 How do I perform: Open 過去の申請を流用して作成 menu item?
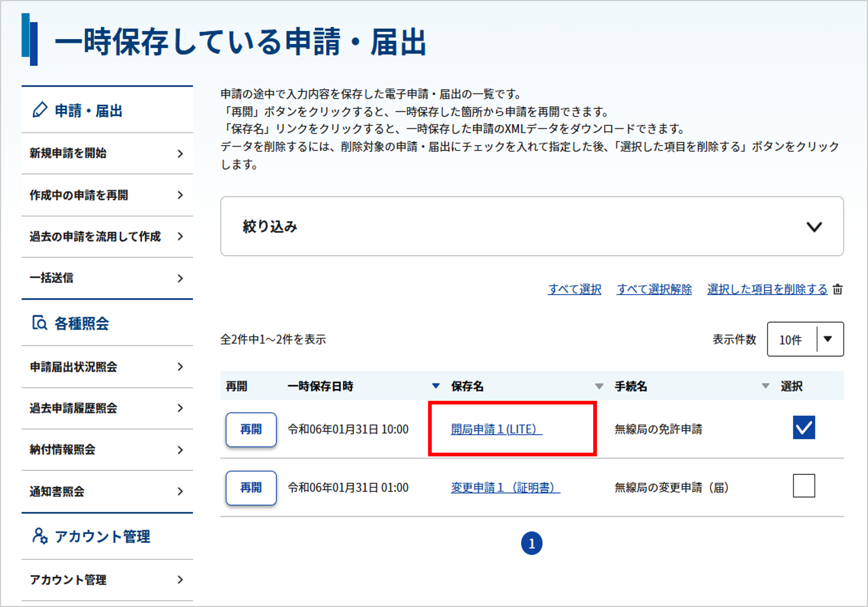point(107,236)
